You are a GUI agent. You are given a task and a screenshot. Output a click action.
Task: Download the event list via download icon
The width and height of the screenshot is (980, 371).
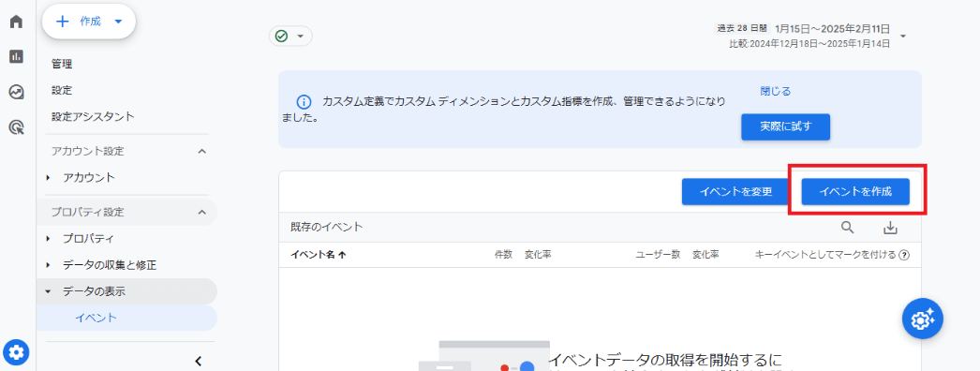click(x=890, y=228)
